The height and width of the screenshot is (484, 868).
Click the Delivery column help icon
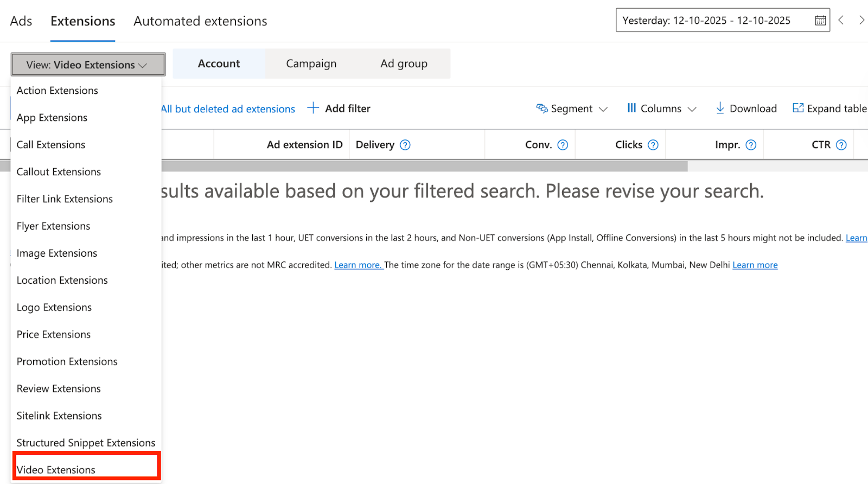tap(405, 145)
